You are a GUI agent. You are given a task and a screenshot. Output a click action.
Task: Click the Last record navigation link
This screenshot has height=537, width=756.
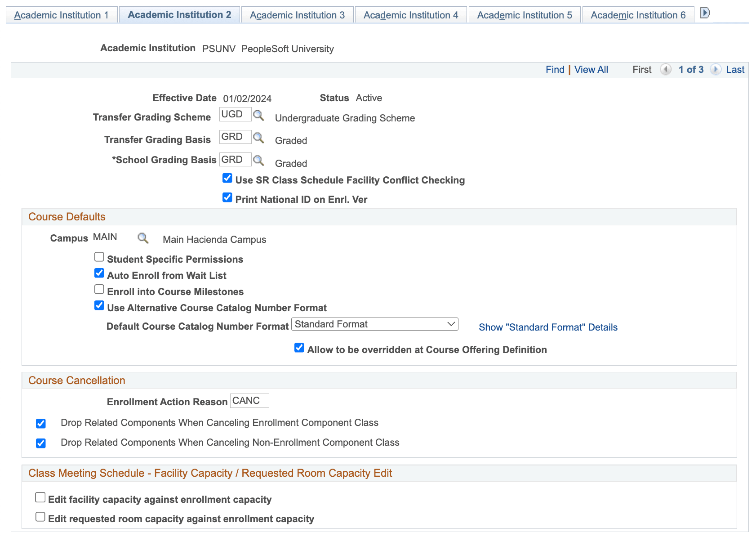click(x=735, y=69)
